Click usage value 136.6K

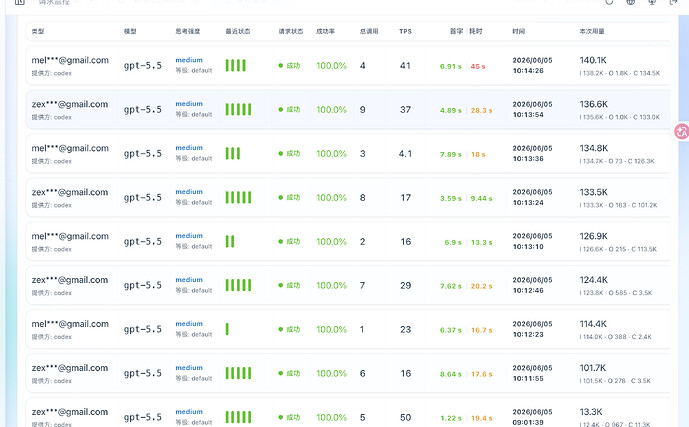[594, 104]
